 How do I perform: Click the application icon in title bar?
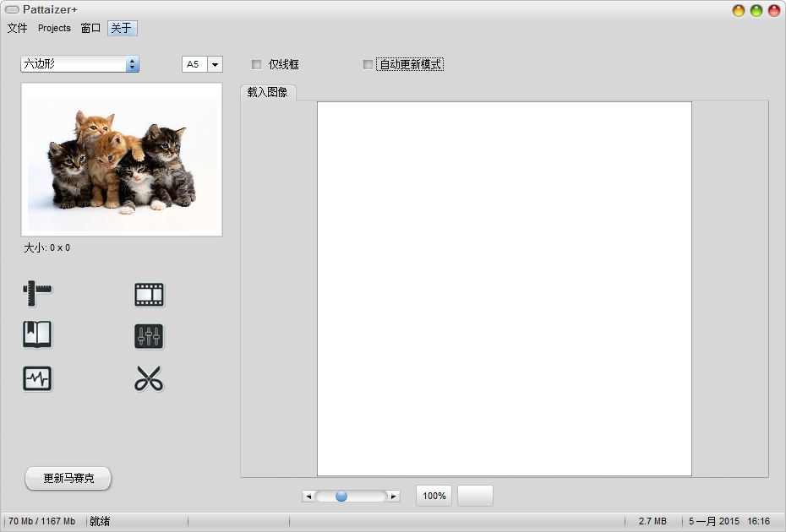coord(12,9)
